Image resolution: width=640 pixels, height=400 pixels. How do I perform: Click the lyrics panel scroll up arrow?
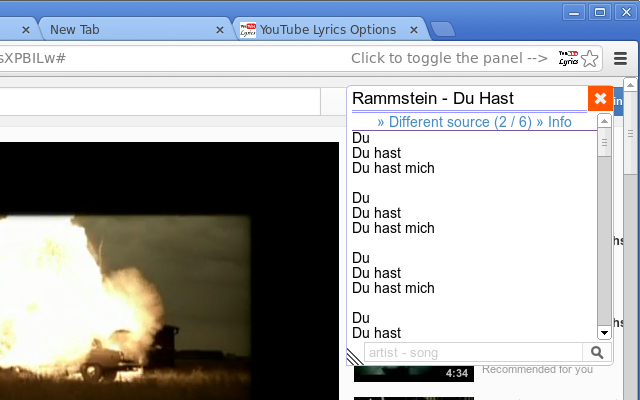[604, 121]
